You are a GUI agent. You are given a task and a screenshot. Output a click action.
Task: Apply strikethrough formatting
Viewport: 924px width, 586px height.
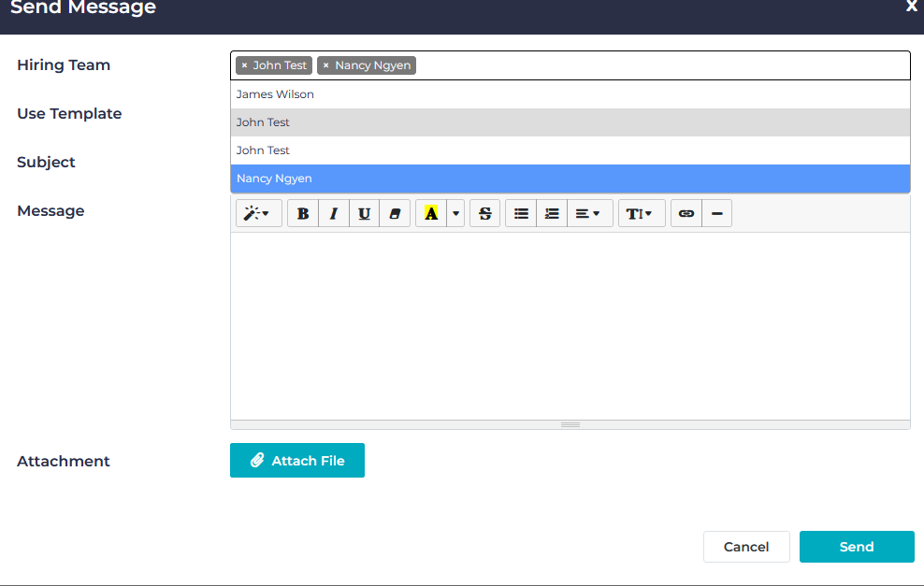coord(484,213)
